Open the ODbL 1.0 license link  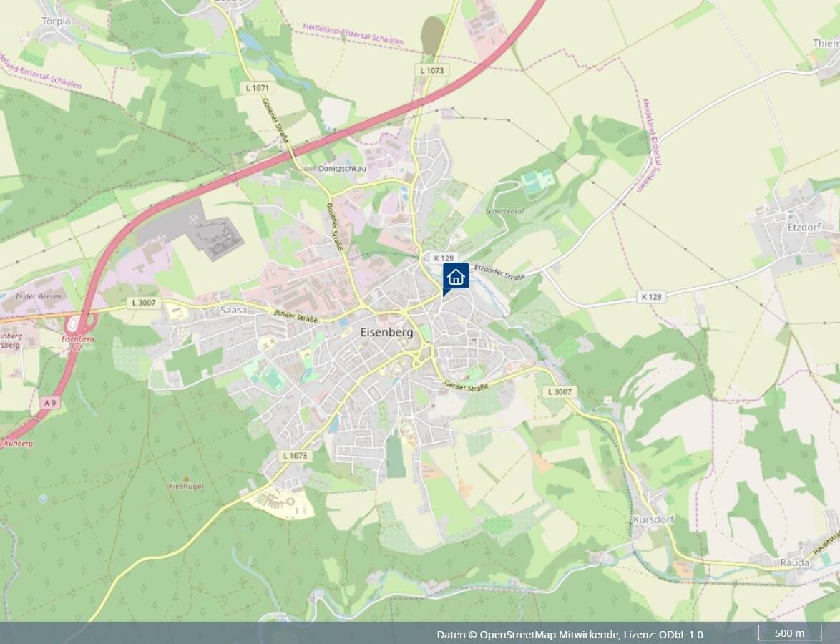pyautogui.click(x=681, y=635)
